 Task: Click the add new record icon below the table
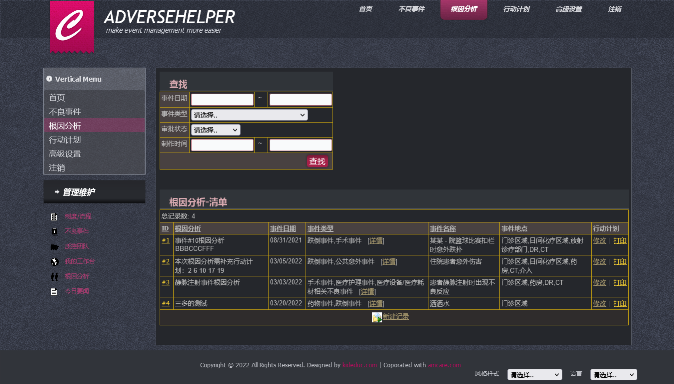377,317
